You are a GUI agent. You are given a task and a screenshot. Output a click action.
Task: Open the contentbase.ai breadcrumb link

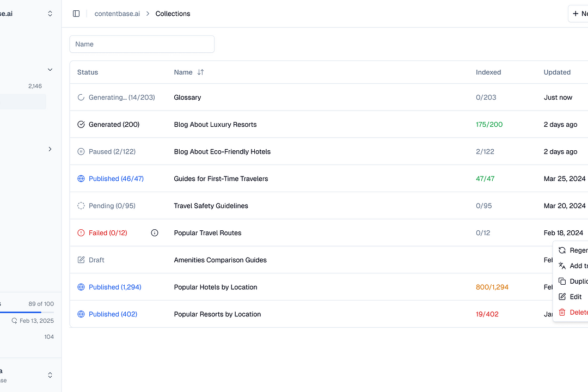[117, 14]
